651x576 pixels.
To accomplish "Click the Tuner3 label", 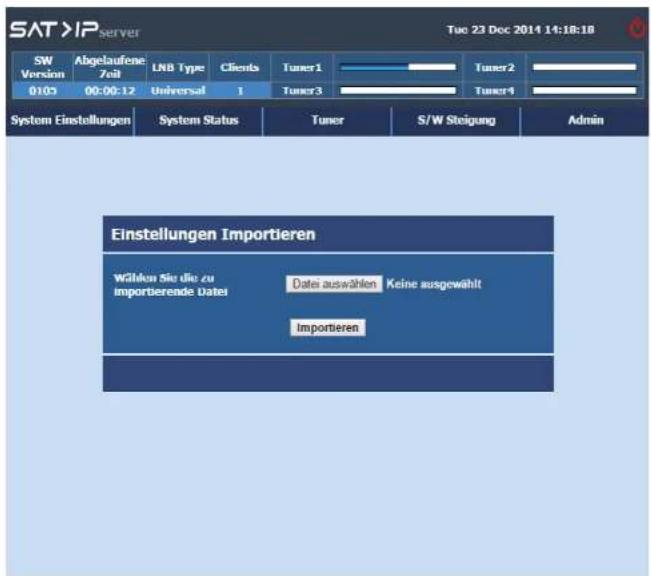I will pos(302,91).
